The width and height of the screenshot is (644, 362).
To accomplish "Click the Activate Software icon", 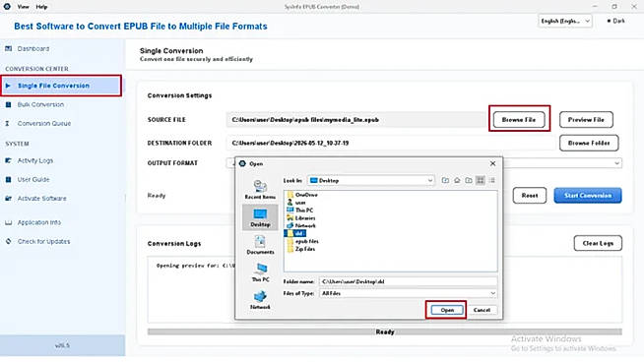I will [8, 199].
